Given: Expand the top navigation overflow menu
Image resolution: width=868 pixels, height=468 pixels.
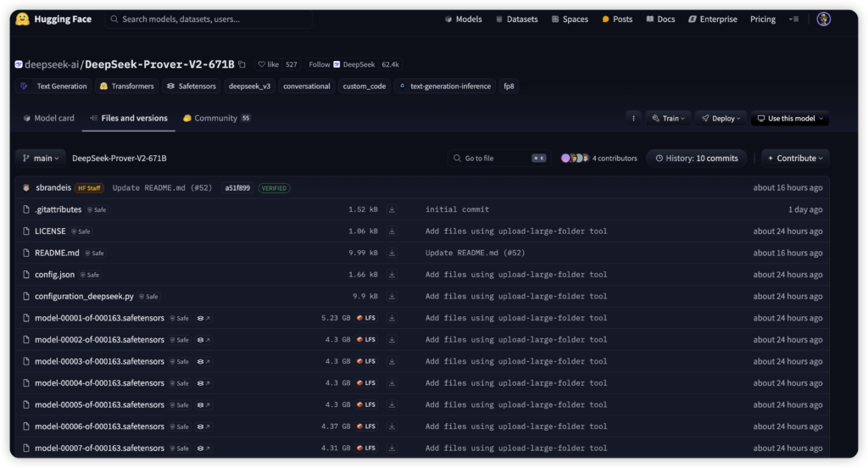Looking at the screenshot, I should [x=793, y=19].
